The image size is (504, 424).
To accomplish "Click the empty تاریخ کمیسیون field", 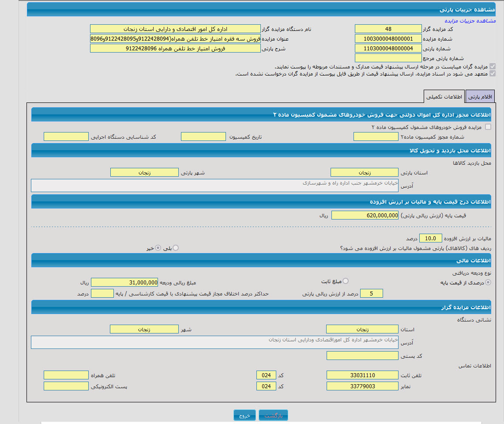I will coord(203,136).
